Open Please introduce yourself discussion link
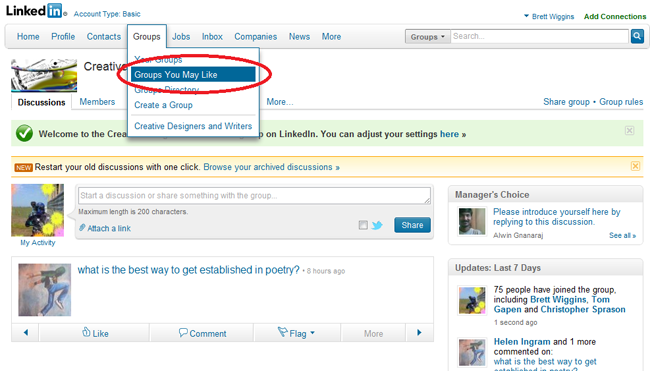Viewport: 650px width, 371px height. [556, 217]
